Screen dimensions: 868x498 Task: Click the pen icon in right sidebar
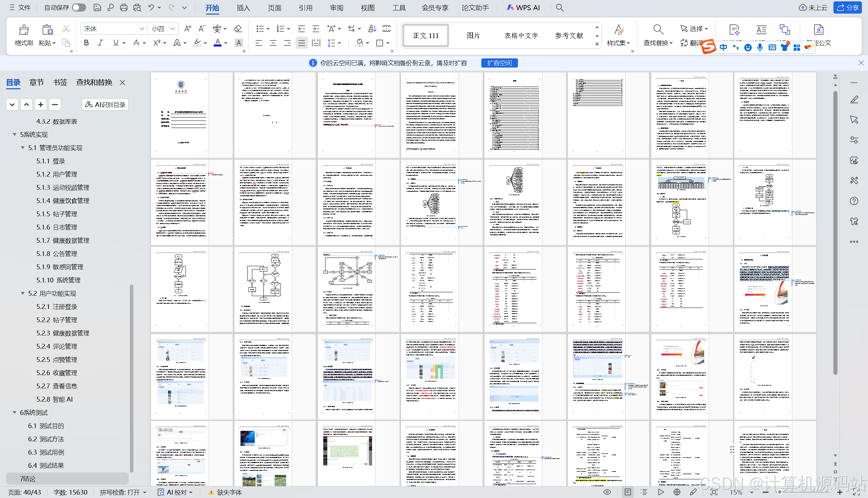(854, 99)
